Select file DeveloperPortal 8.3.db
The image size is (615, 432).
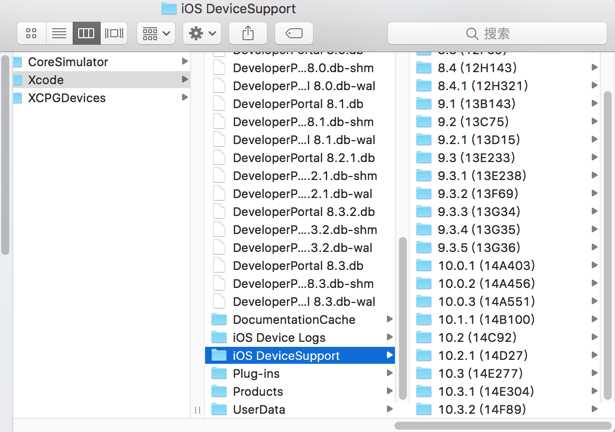coord(300,266)
